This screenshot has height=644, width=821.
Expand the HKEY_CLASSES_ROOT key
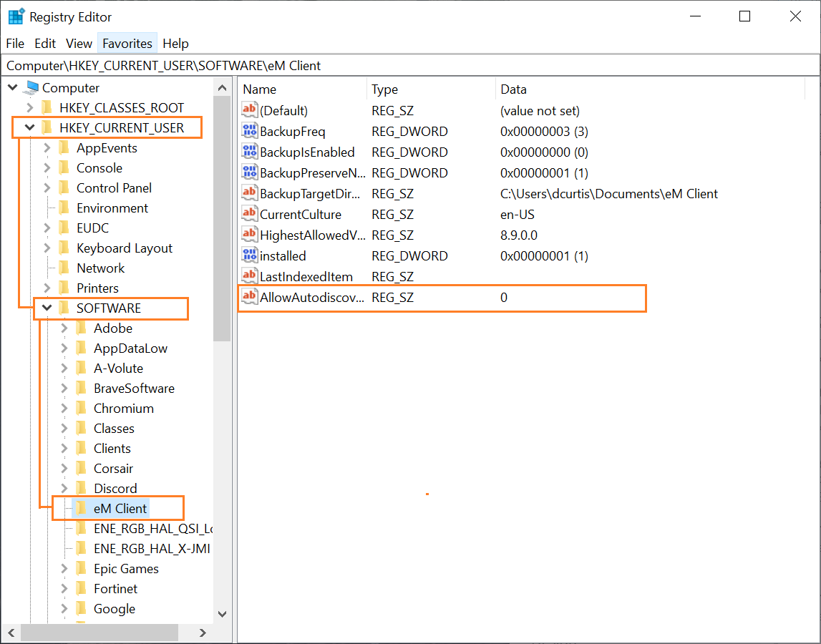coord(30,107)
